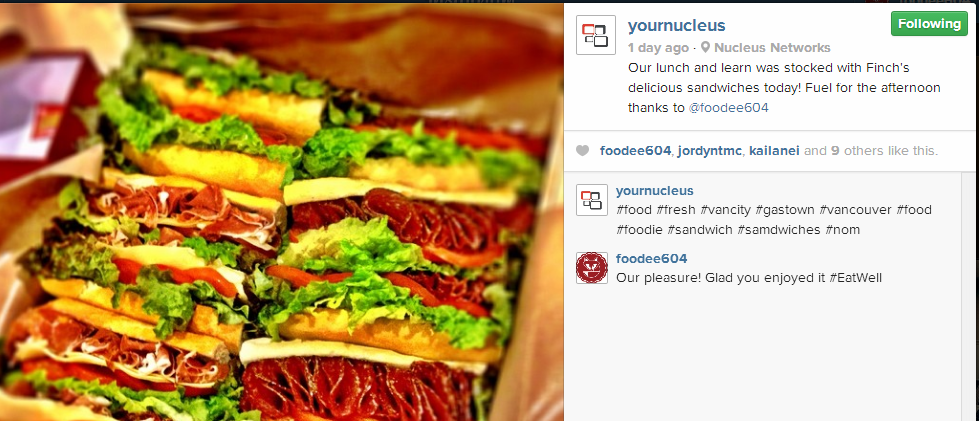Open the #foodie hashtag
Image resolution: width=979 pixels, height=421 pixels.
click(639, 230)
